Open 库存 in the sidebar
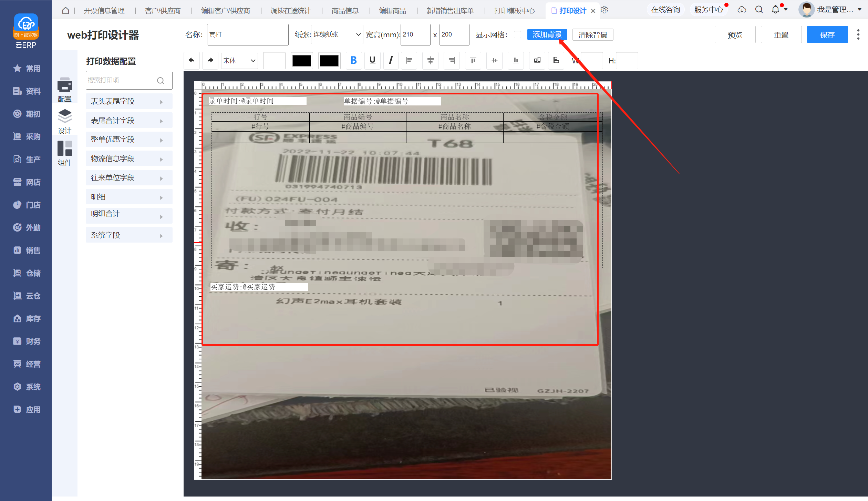Screen dimensions: 868x501 27,319
